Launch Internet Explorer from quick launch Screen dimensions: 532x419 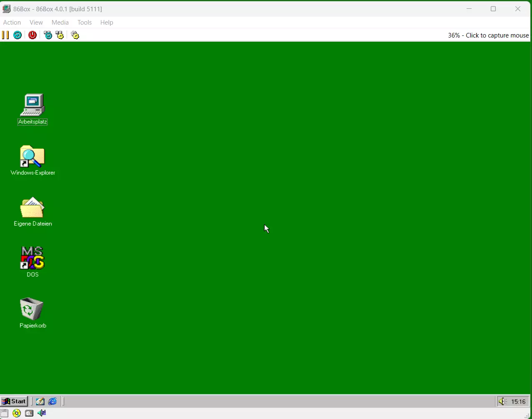point(52,401)
